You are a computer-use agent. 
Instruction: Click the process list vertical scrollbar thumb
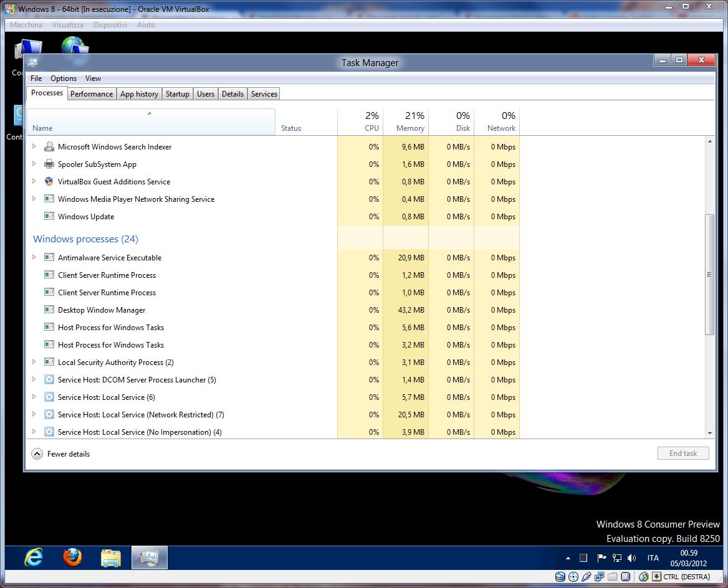709,274
